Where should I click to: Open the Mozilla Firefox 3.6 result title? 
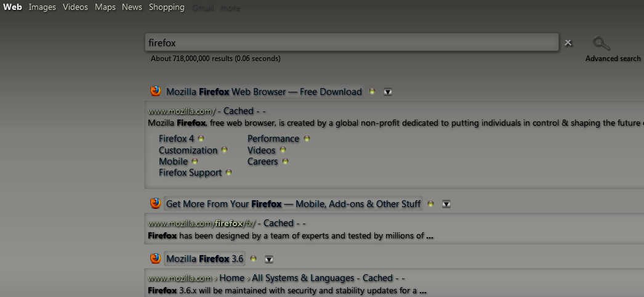point(204,259)
